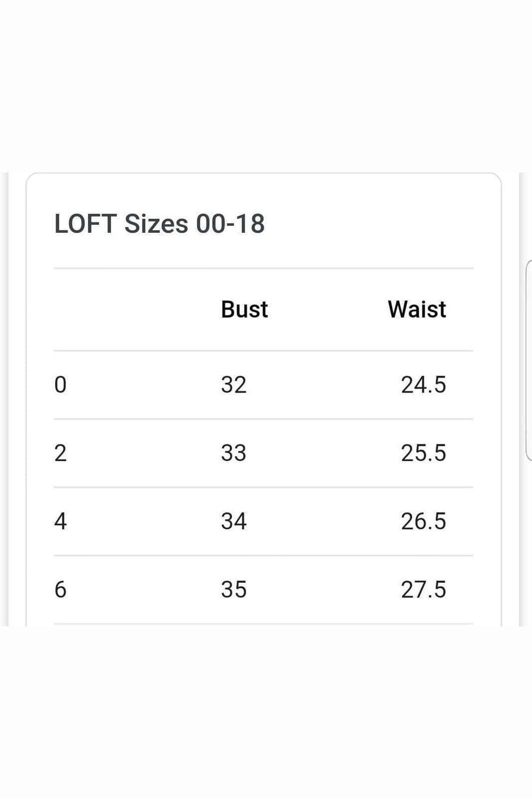Click the size 2 row label
Image resolution: width=532 pixels, height=799 pixels.
(x=60, y=453)
